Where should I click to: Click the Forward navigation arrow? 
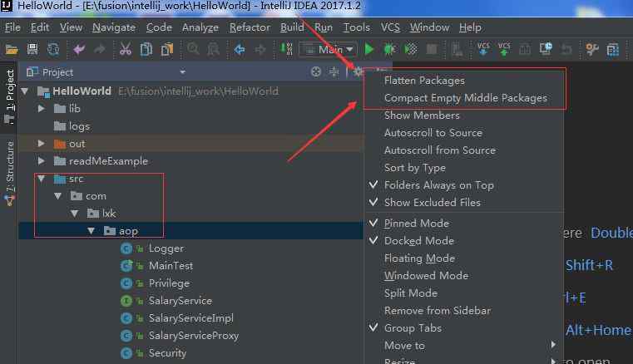(x=260, y=50)
